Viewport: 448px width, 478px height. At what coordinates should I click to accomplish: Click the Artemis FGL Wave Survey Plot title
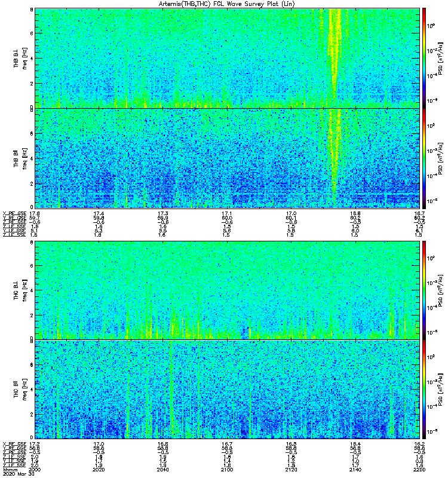pos(226,4)
